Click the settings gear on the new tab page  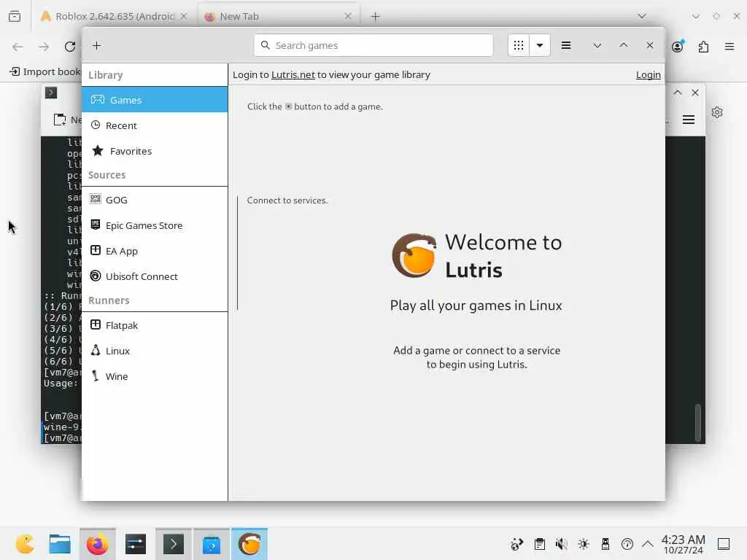coord(717,112)
